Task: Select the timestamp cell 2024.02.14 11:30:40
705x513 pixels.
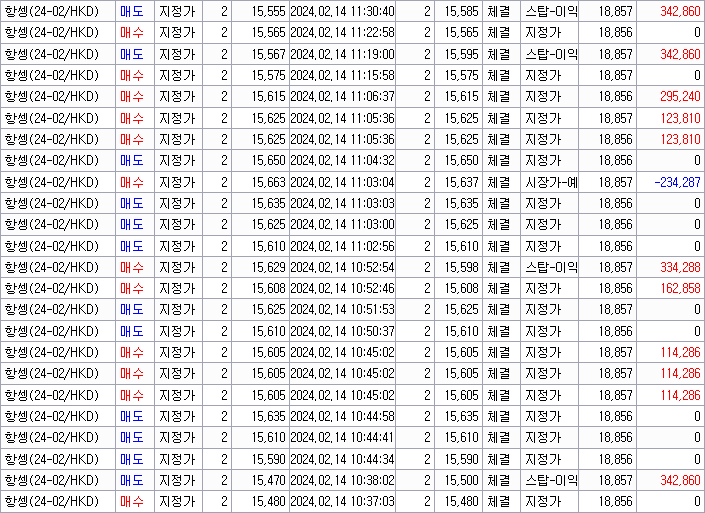Action: click(x=342, y=11)
